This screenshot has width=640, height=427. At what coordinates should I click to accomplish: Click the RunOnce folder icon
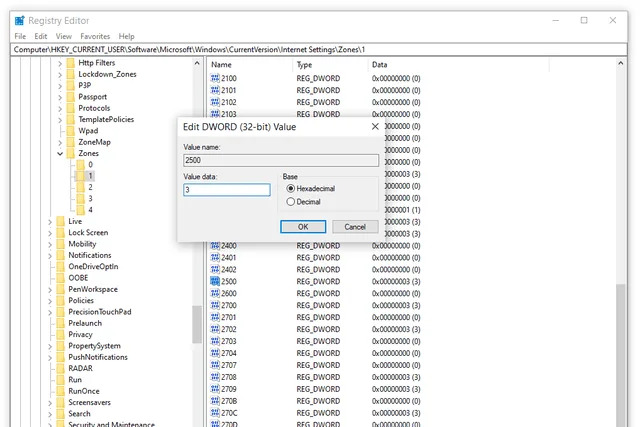tap(60, 391)
